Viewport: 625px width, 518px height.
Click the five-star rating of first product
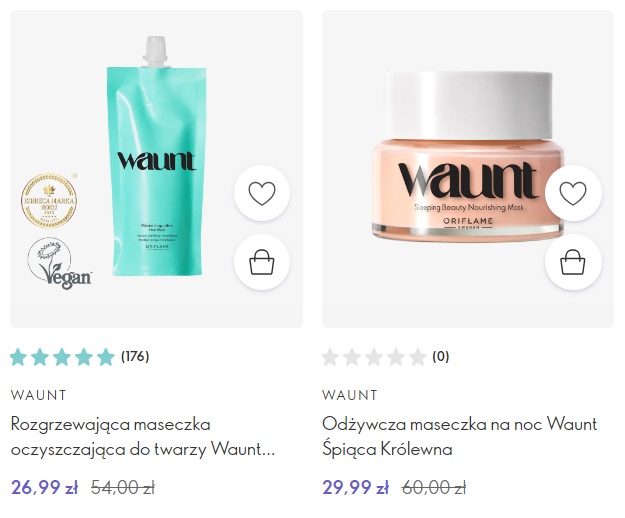click(x=62, y=357)
